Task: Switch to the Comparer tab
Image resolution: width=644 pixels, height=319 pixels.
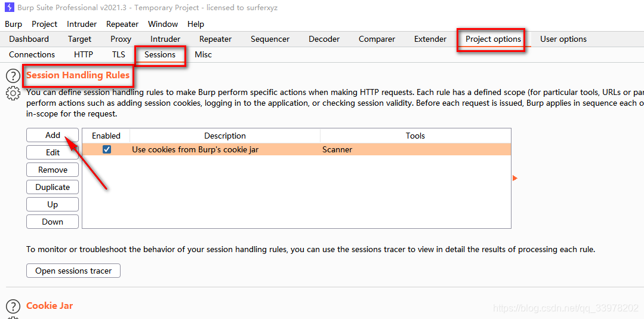Action: (377, 39)
